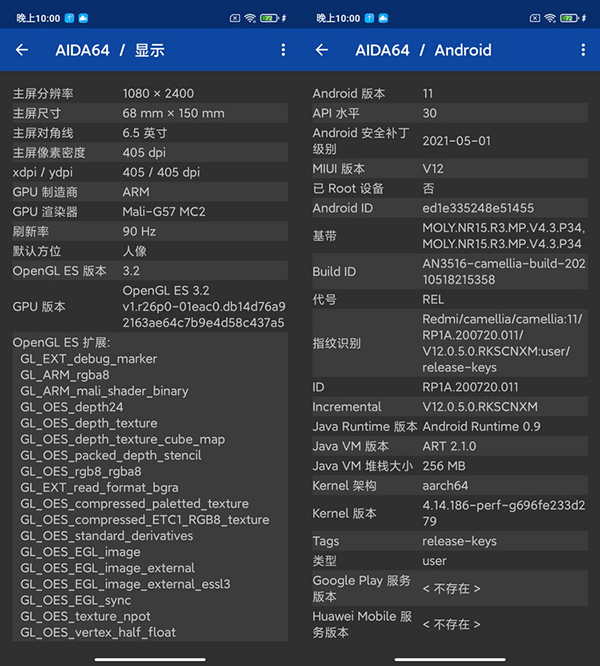Tap the GL_OES_EGL_sync extension entry
This screenshot has height=666, width=600.
click(x=76, y=600)
